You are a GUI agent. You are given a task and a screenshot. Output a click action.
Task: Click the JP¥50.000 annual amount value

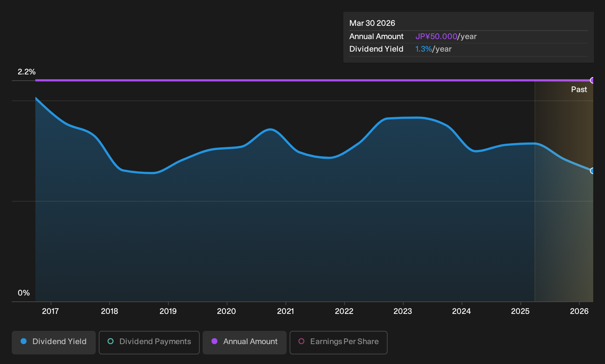(436, 36)
